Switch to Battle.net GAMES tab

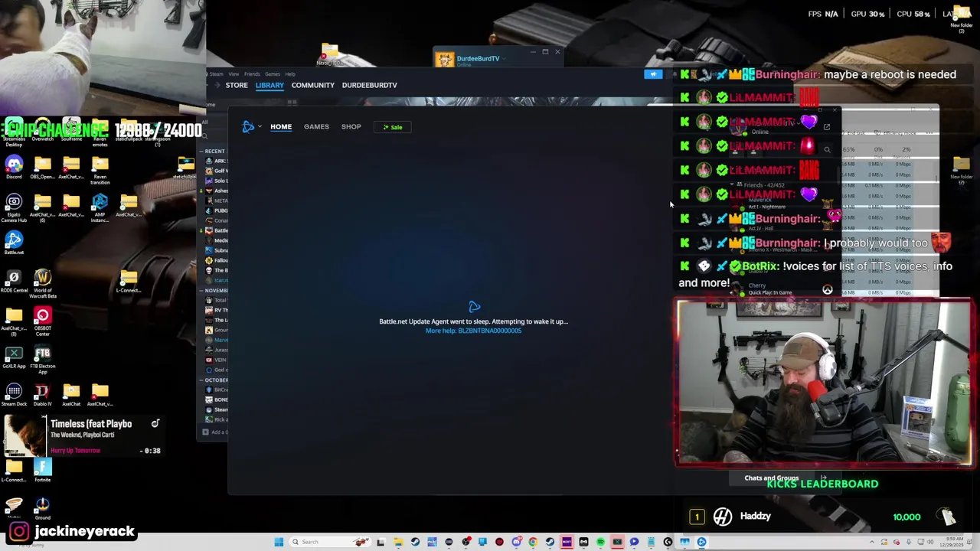click(x=316, y=127)
